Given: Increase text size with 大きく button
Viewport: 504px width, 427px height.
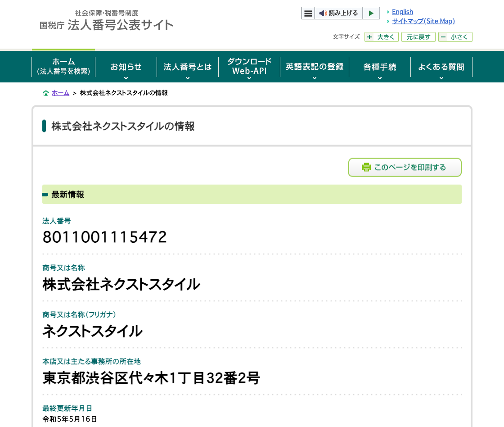Looking at the screenshot, I should pyautogui.click(x=382, y=37).
